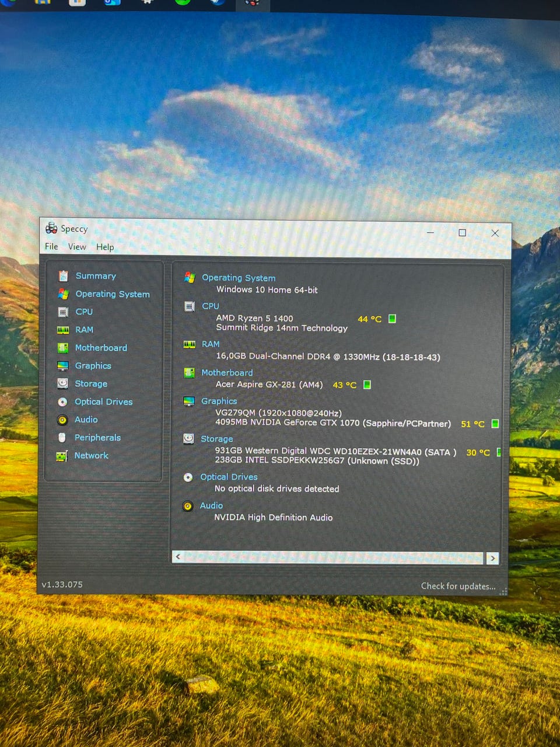Maximize the Speccy window
Screen dimensions: 560x747
pos(462,232)
